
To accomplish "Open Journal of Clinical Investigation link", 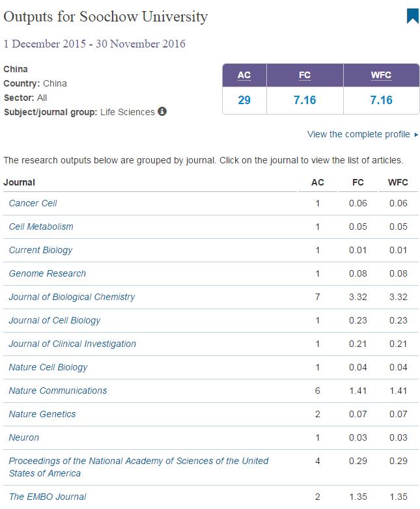I will pos(72,344).
